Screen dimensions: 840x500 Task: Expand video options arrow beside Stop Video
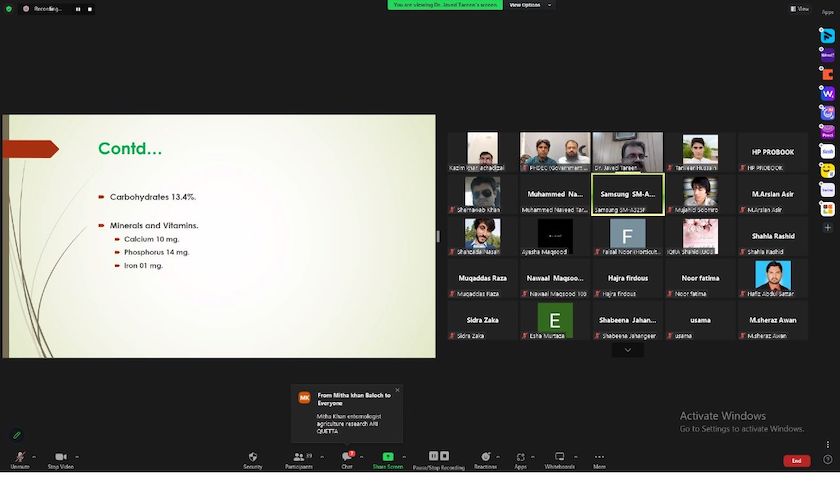(x=77, y=457)
